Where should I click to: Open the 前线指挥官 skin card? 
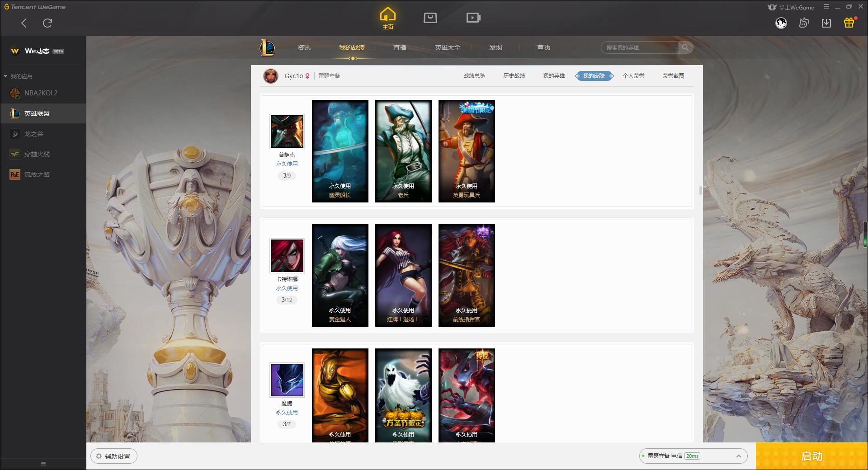[x=467, y=275]
